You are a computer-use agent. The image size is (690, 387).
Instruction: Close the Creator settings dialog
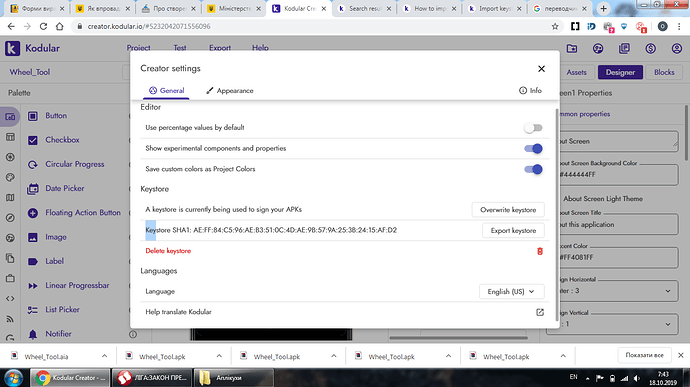(x=541, y=69)
